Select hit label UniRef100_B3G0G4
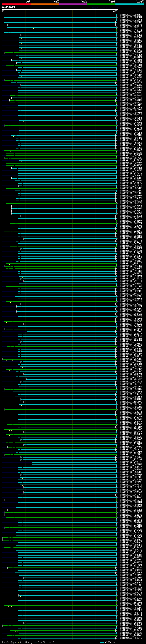 131,108
